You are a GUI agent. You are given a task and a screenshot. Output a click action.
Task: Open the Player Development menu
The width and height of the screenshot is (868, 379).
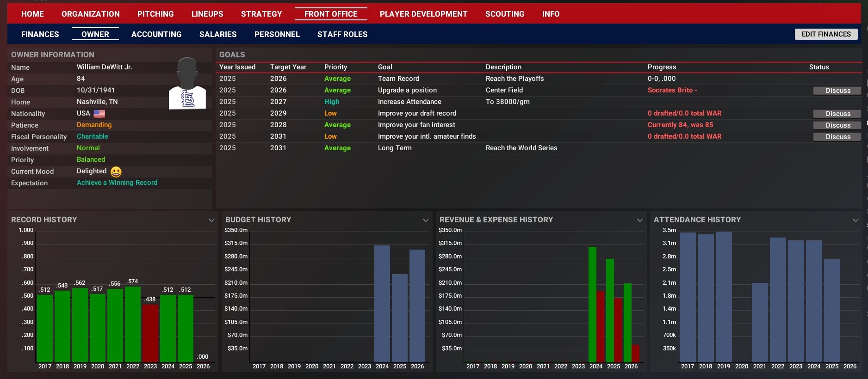coord(423,14)
